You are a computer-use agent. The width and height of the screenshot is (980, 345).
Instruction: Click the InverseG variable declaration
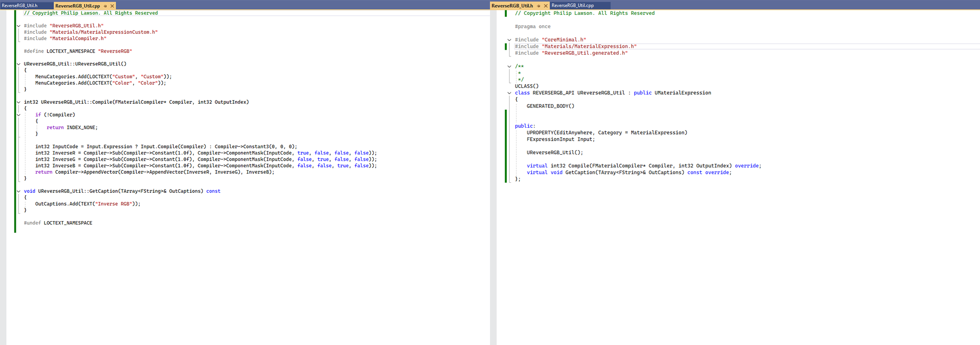206,159
